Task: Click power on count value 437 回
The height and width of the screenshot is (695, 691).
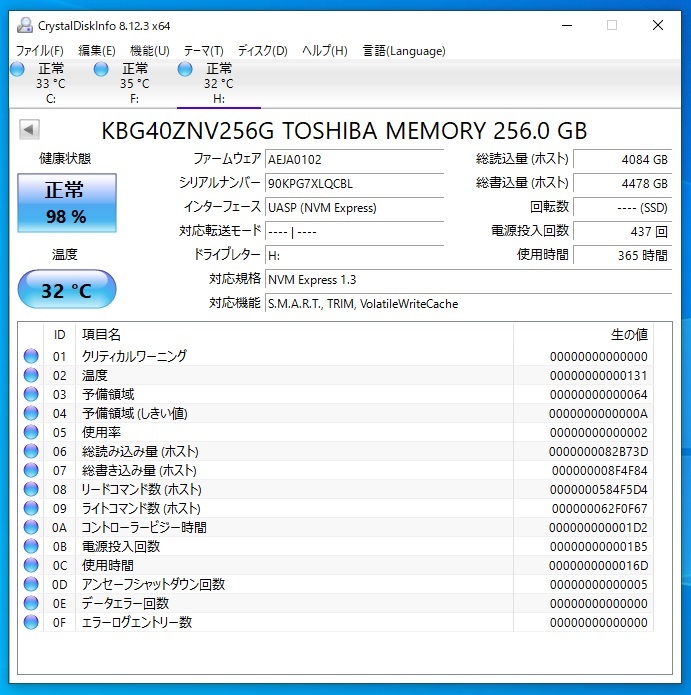Action: [622, 231]
